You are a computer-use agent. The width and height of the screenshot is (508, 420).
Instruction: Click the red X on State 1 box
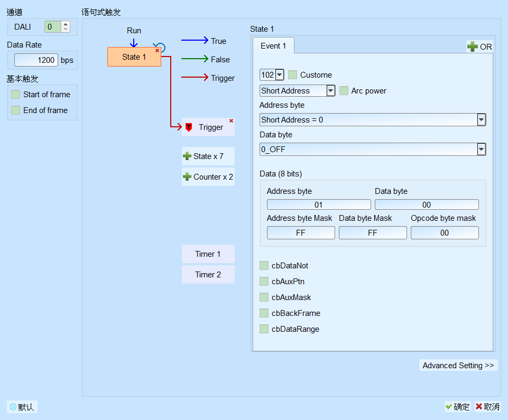tap(157, 51)
